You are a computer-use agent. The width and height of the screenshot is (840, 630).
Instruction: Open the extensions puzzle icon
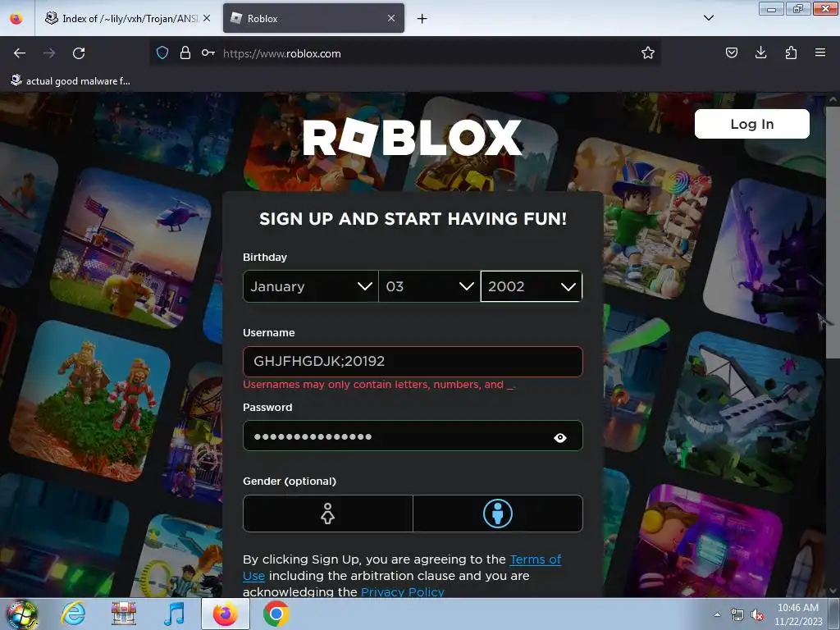(791, 53)
